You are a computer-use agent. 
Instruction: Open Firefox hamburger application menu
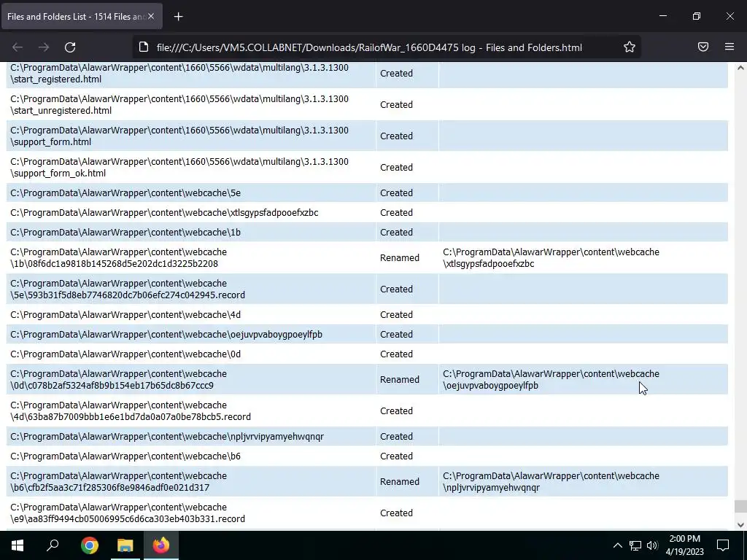click(x=729, y=47)
